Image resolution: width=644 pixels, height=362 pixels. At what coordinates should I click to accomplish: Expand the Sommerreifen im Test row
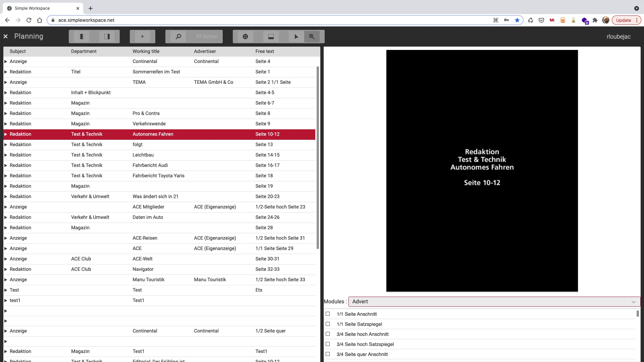click(x=6, y=72)
